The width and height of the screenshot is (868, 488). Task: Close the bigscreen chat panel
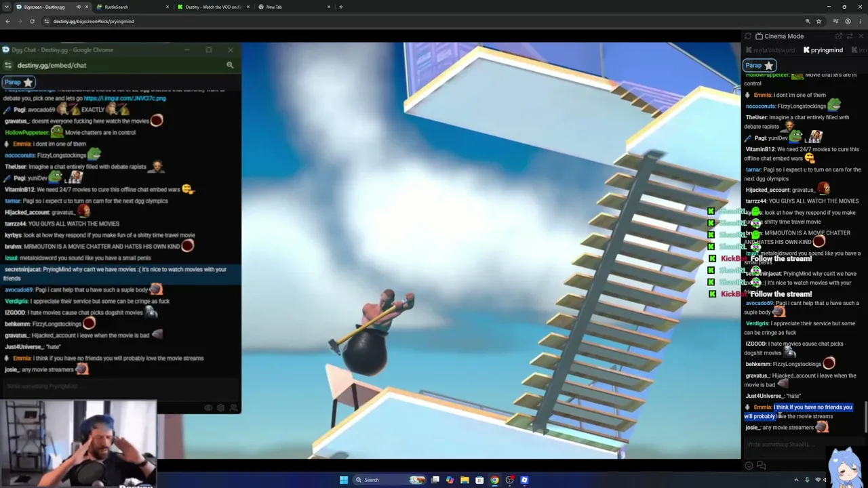(x=861, y=36)
